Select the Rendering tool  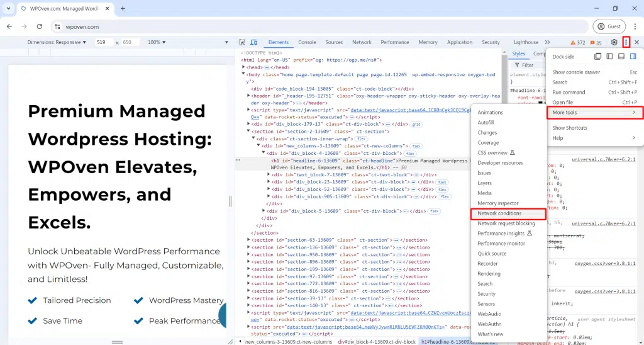[508, 274]
